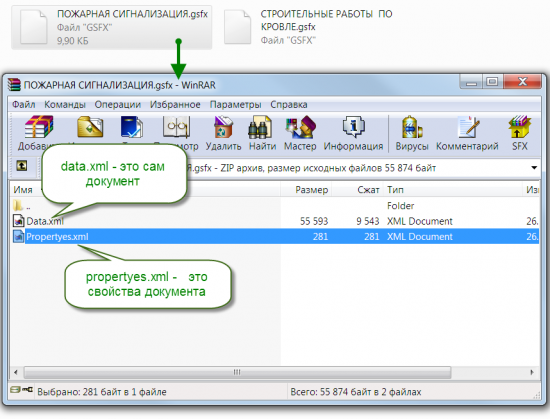Click the Add (Добавить) archive icon
The height and width of the screenshot is (419, 550).
38,127
